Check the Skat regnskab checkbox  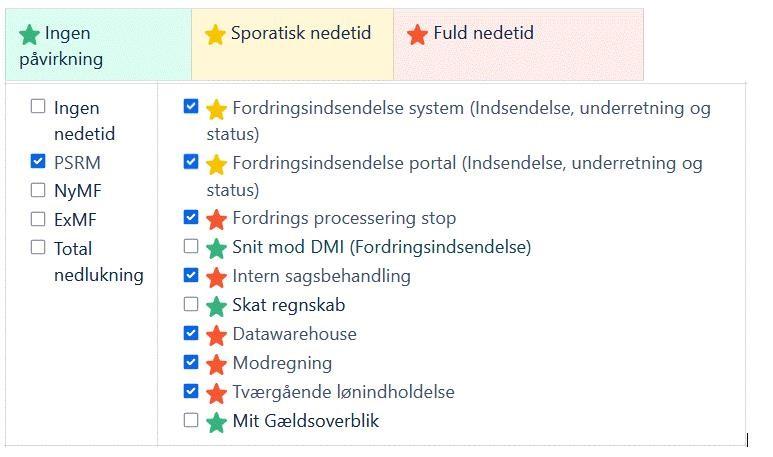(191, 304)
